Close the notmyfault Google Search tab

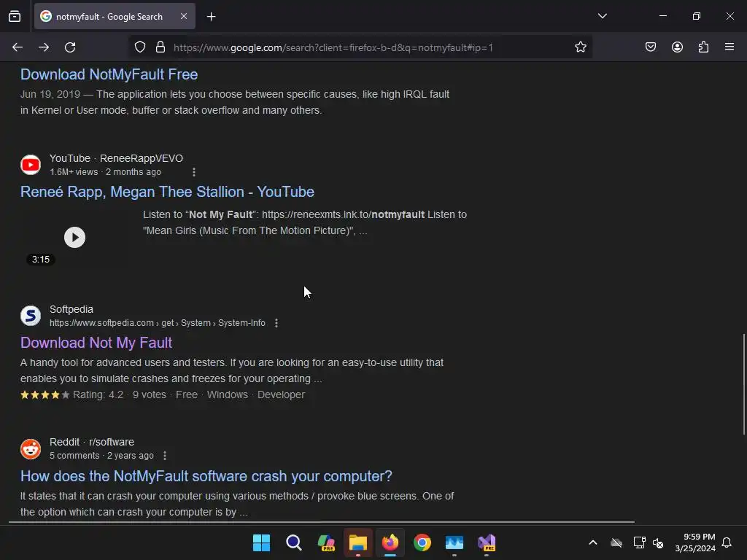point(184,16)
